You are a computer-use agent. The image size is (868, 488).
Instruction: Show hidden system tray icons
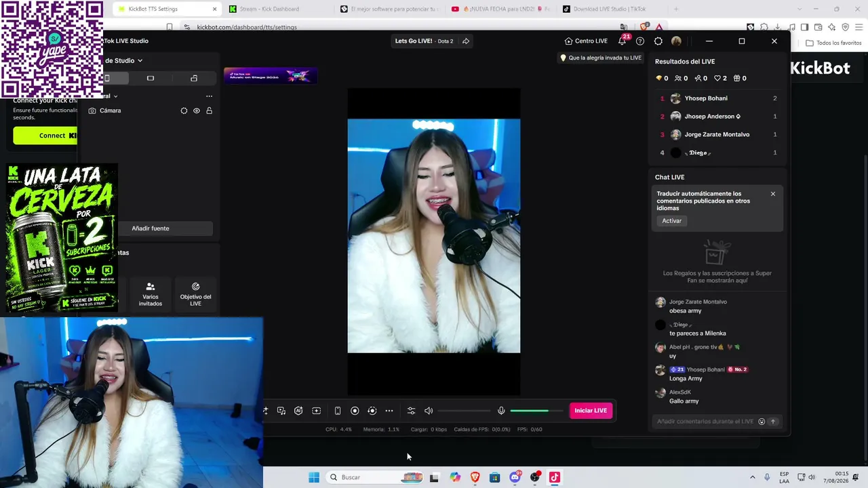(x=752, y=477)
